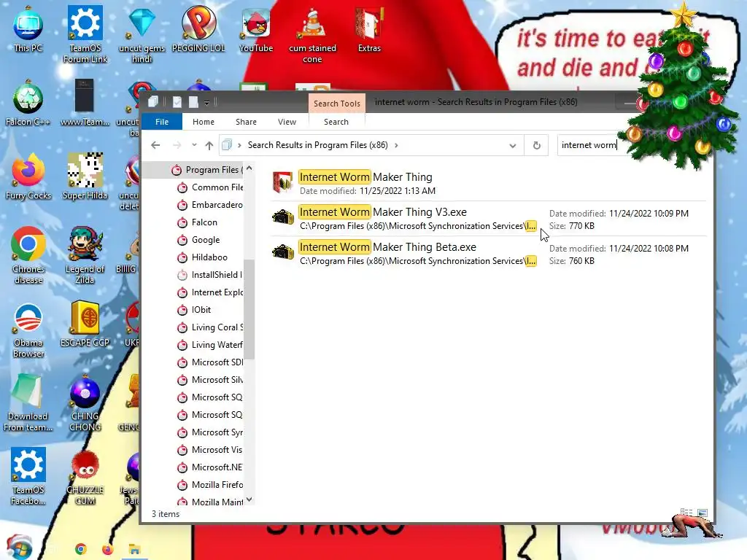Open the Home ribbon tab
Screen dimensions: 747x560
[x=204, y=122]
